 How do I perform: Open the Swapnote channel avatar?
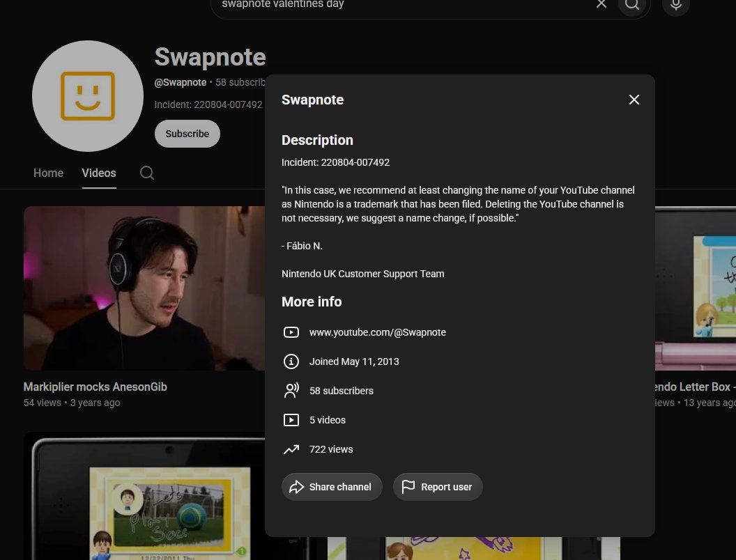(x=88, y=96)
